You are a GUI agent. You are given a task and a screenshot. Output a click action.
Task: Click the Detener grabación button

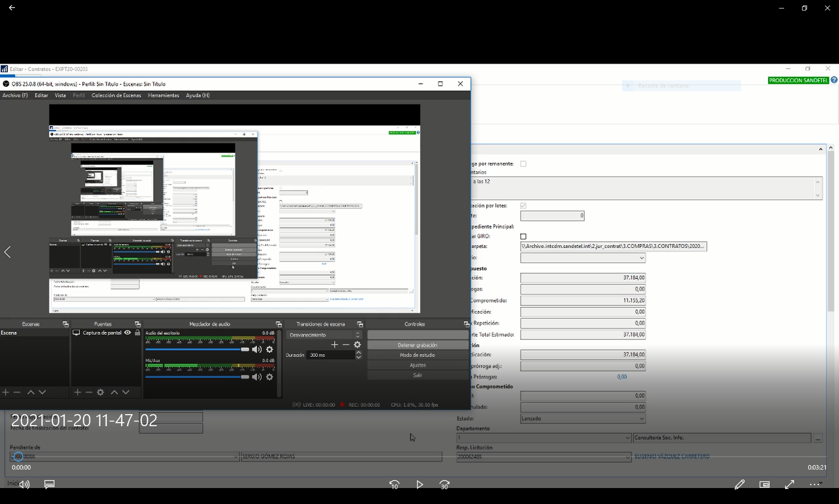(418, 345)
